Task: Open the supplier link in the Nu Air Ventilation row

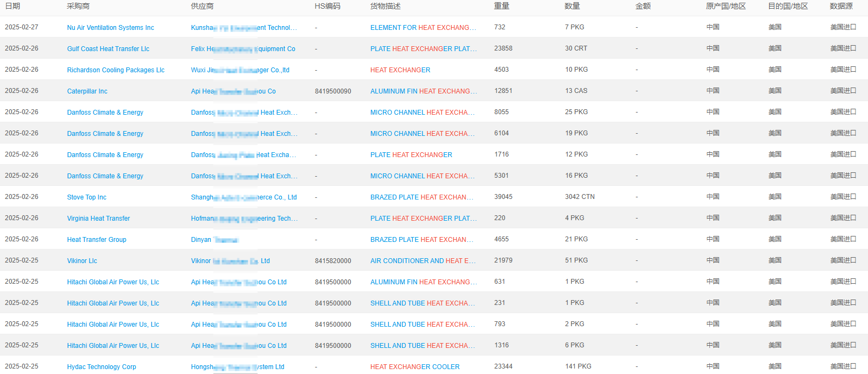Action: pos(244,28)
